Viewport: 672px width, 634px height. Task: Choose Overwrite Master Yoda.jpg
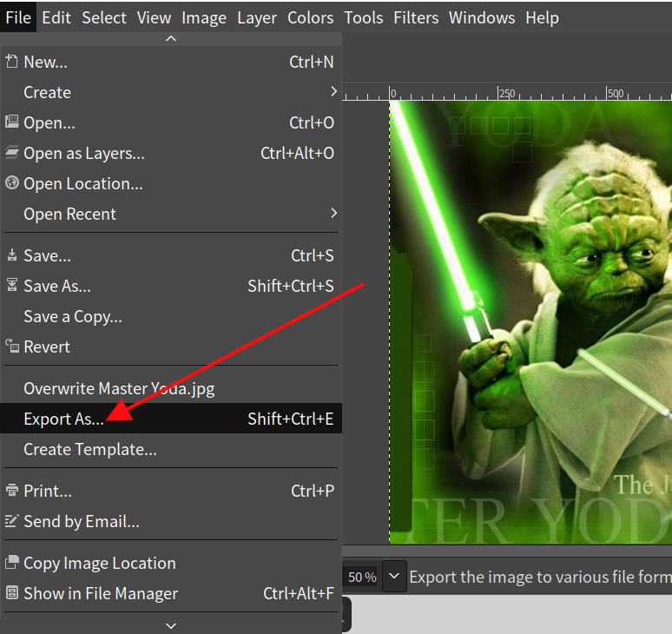171,389
